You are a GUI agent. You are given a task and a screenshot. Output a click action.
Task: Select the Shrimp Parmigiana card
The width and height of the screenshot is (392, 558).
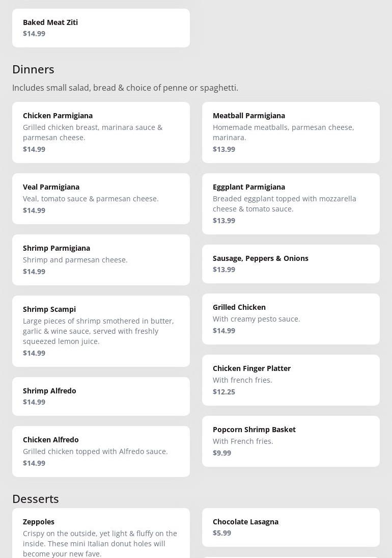coord(101,260)
